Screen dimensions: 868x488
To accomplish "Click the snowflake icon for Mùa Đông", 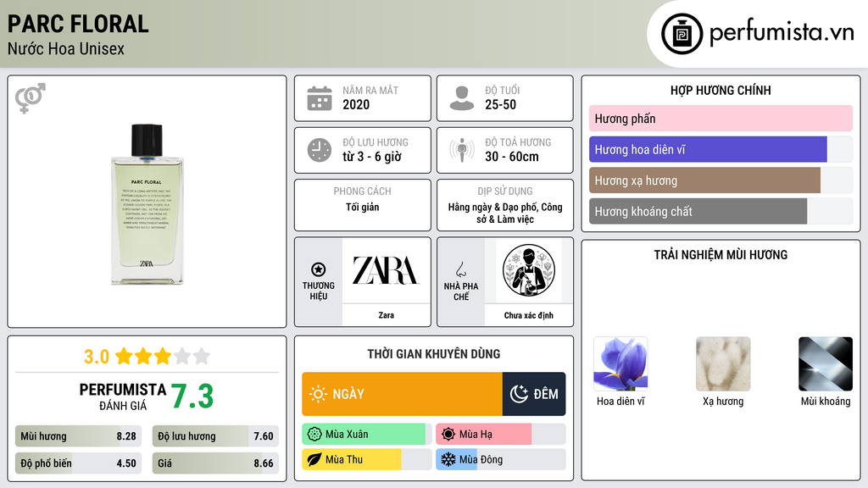I will [448, 459].
